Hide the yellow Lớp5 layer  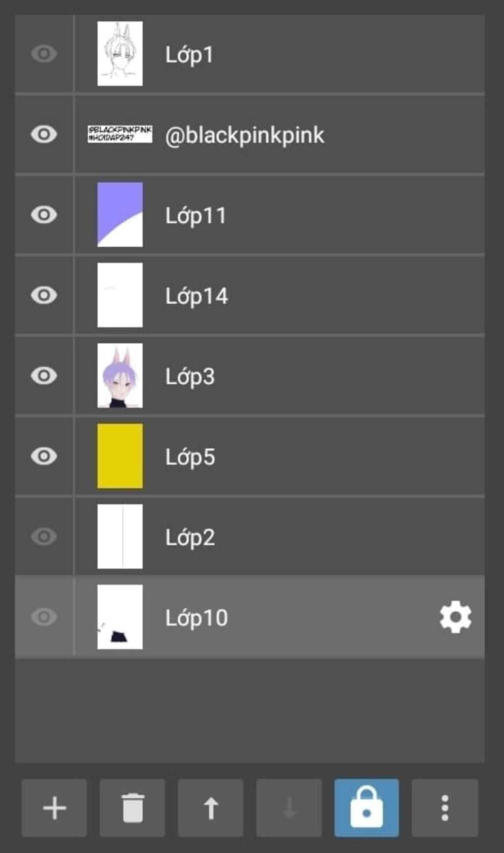[x=44, y=456]
